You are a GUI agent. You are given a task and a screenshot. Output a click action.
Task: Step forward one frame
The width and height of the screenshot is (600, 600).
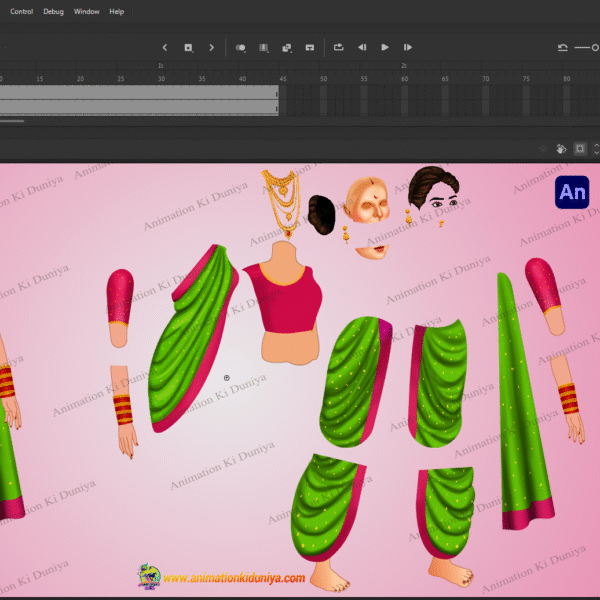pyautogui.click(x=408, y=47)
